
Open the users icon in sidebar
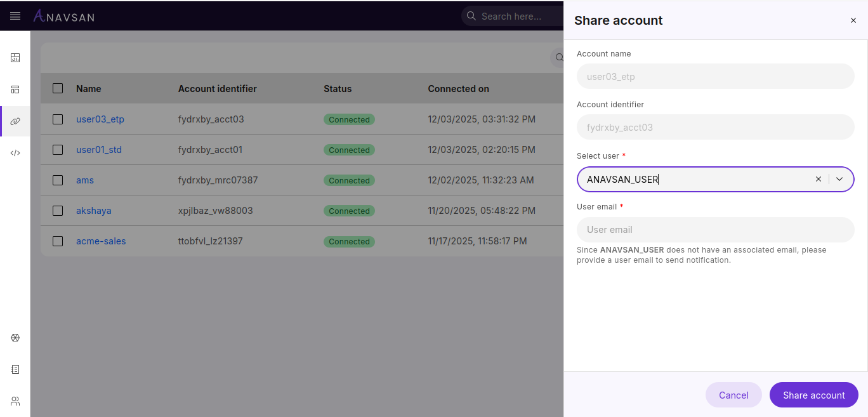[x=15, y=401]
